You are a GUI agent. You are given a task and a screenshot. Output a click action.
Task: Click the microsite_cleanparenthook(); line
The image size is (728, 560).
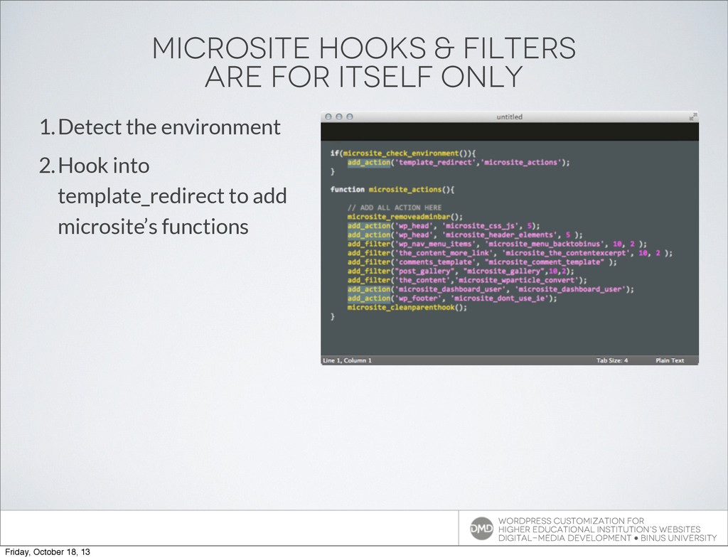click(x=407, y=307)
